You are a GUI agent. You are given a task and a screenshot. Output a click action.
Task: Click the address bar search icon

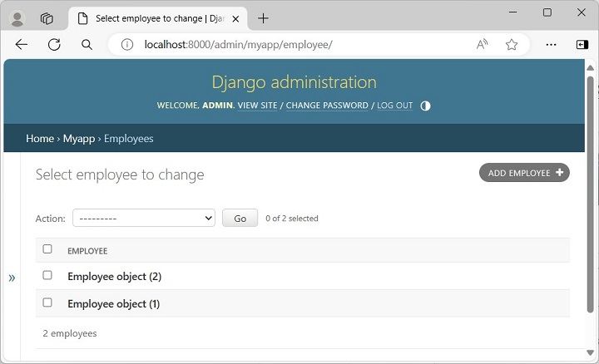(87, 45)
